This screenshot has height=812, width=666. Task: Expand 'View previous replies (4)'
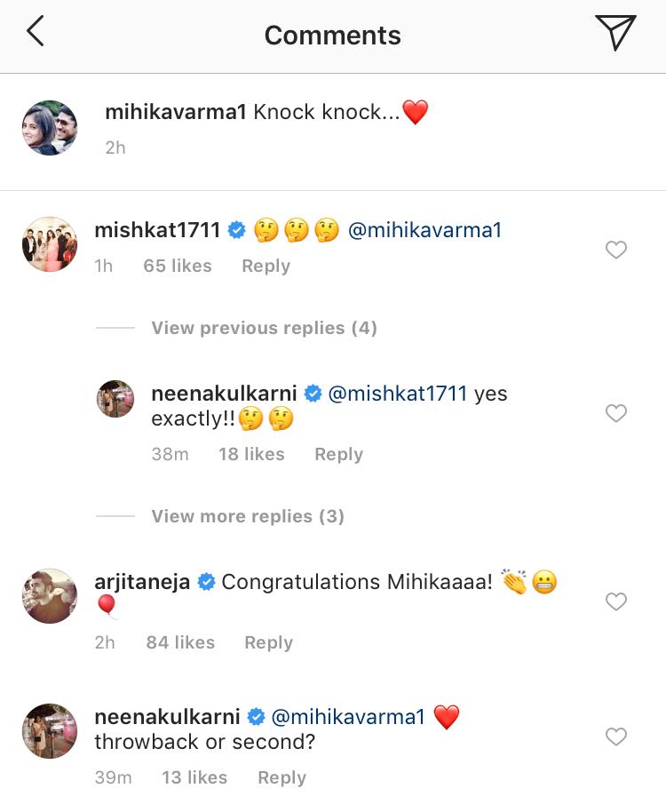(x=263, y=328)
